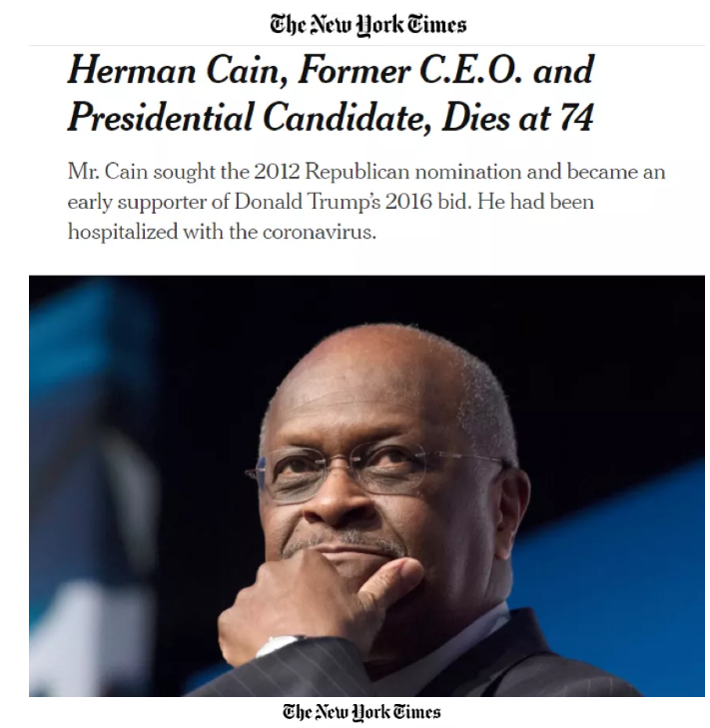Click "Dies at 74" in headline
Screen dimensions: 710x728
click(517, 118)
